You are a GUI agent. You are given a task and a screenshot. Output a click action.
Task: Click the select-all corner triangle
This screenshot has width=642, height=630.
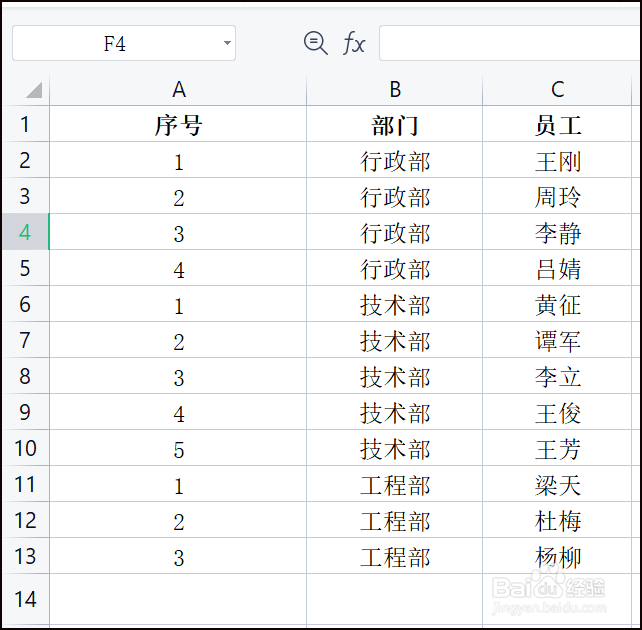pyautogui.click(x=33, y=90)
